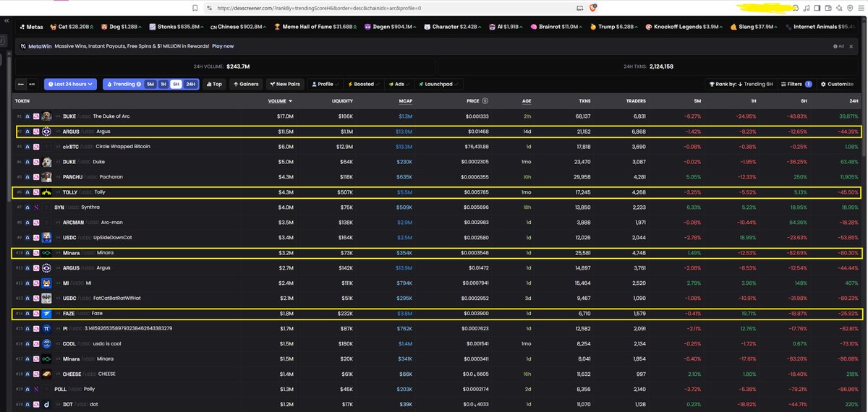
Task: Open the Filters panel
Action: point(796,84)
